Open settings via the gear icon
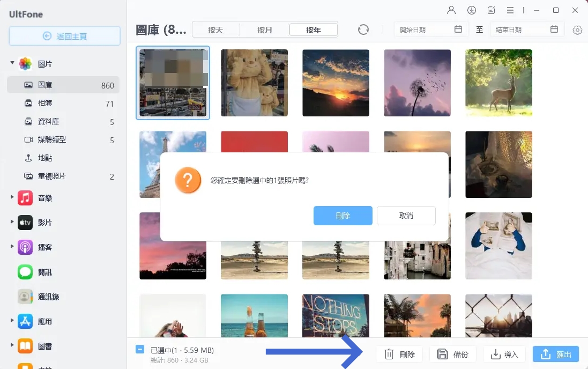 (x=577, y=30)
